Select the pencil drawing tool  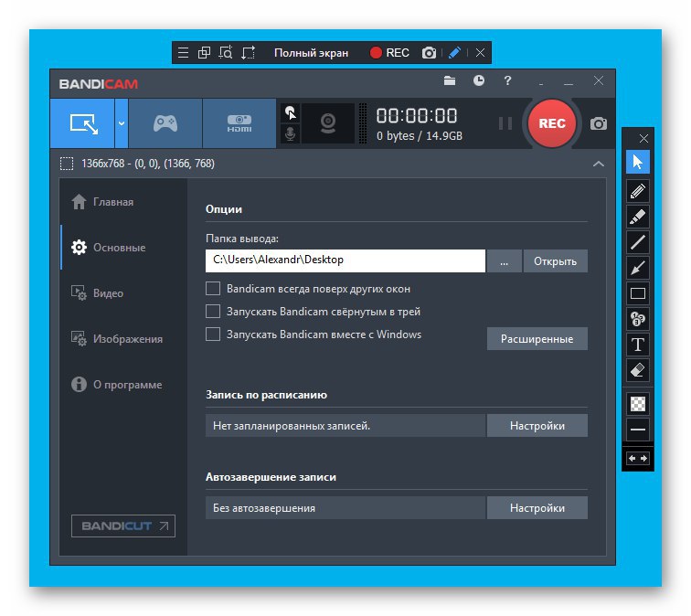point(638,191)
